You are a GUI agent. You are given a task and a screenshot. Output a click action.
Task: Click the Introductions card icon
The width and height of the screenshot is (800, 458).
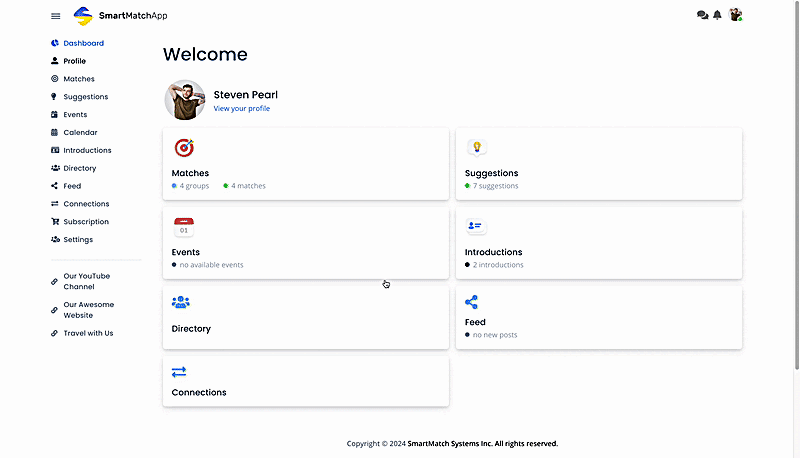(476, 226)
